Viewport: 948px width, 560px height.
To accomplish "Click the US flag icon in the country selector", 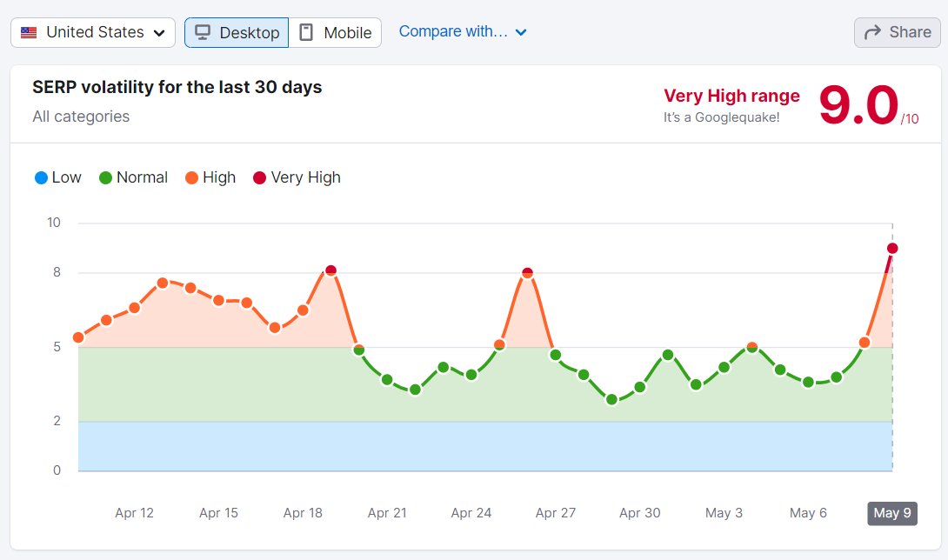I will click(x=27, y=32).
